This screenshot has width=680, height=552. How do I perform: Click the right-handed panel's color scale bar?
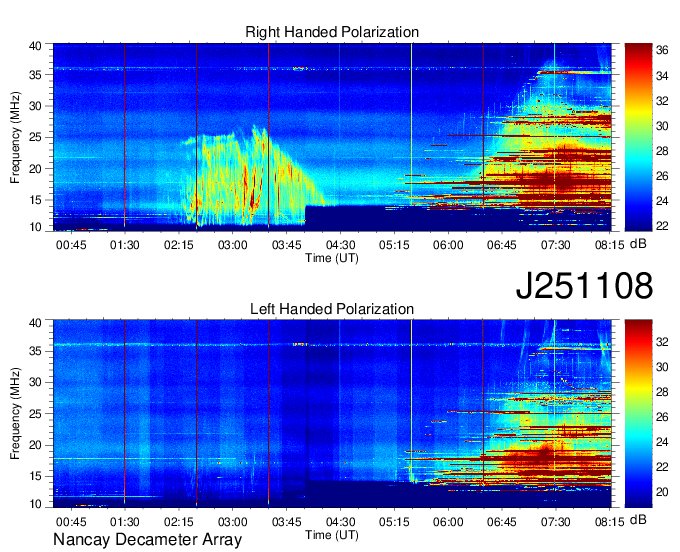(x=636, y=136)
